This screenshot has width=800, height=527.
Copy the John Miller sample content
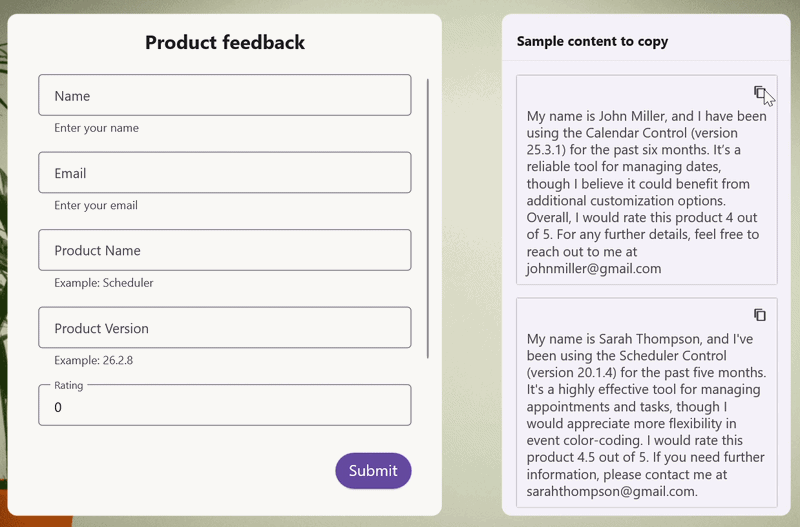(x=760, y=92)
